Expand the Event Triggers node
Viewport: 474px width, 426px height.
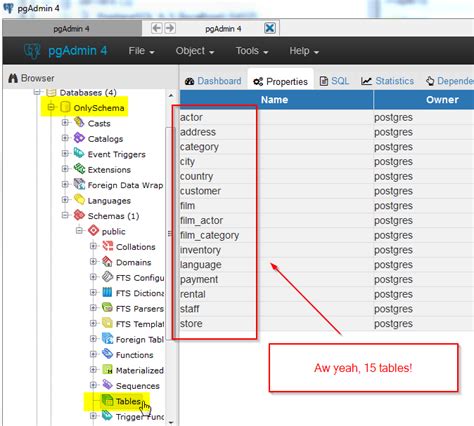pos(65,153)
